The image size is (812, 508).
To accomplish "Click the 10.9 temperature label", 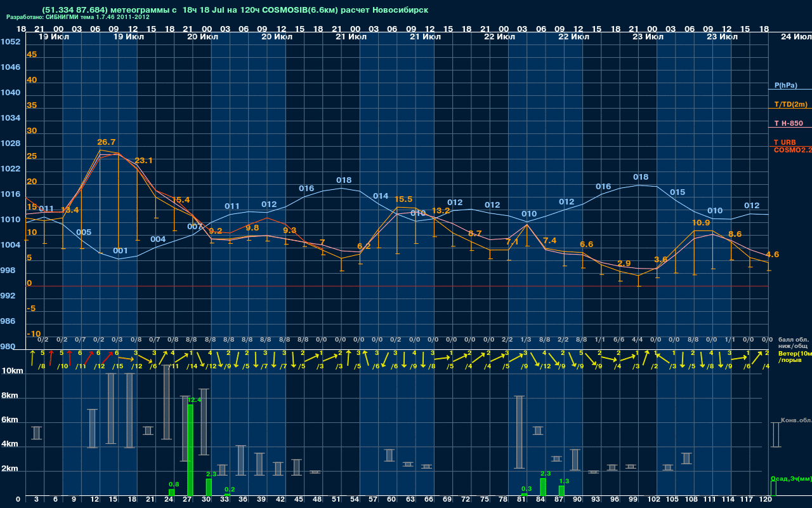I will (x=700, y=223).
